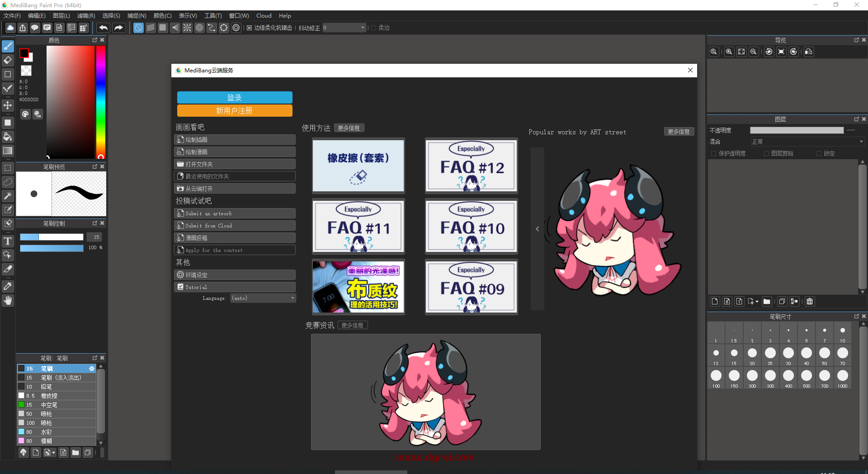
Task: Select the Eraser tool in the left toolbar
Action: pos(8,60)
